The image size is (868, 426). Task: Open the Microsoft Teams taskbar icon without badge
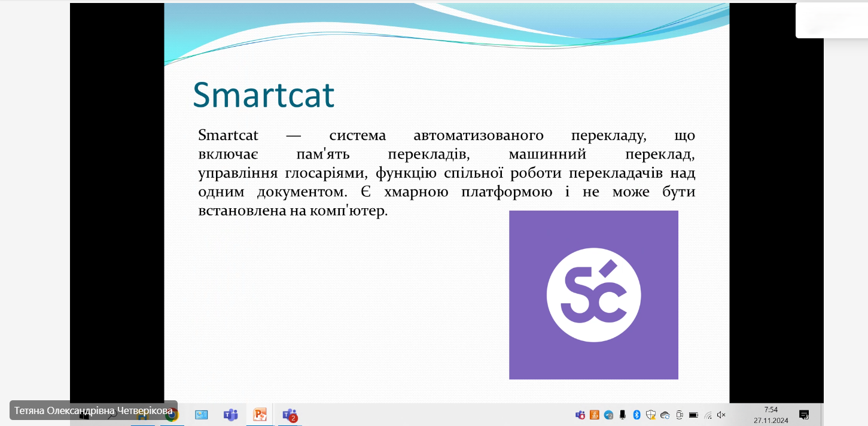pyautogui.click(x=230, y=414)
